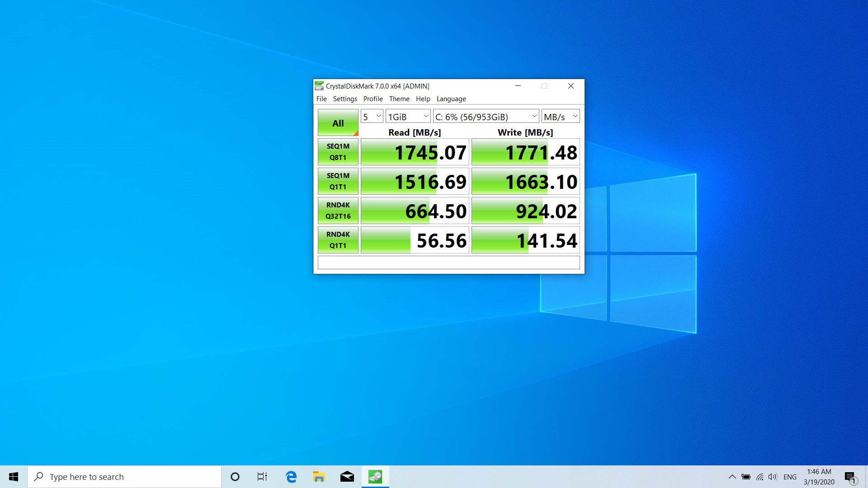Image resolution: width=868 pixels, height=488 pixels.
Task: Start the RND4K Q1T1 test
Action: (x=338, y=240)
